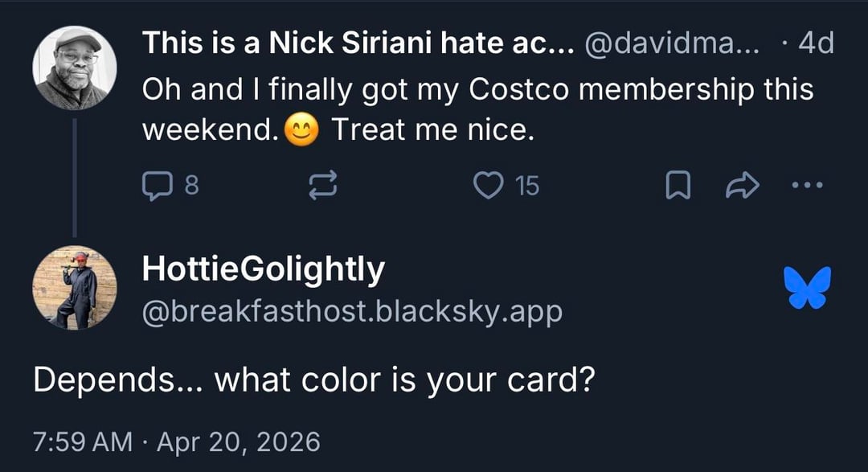Click the reply count number 8
This screenshot has height=472, width=868.
[x=191, y=187]
